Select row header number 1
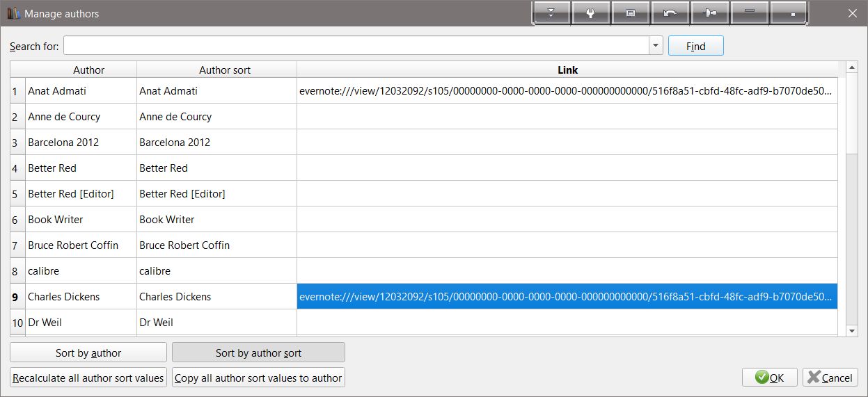Screen dimensions: 868x397 (x=17, y=90)
